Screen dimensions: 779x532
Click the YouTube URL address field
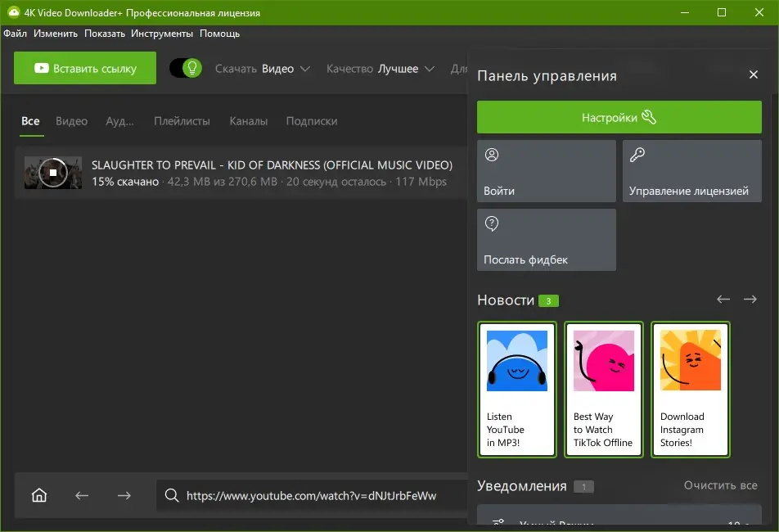point(312,496)
